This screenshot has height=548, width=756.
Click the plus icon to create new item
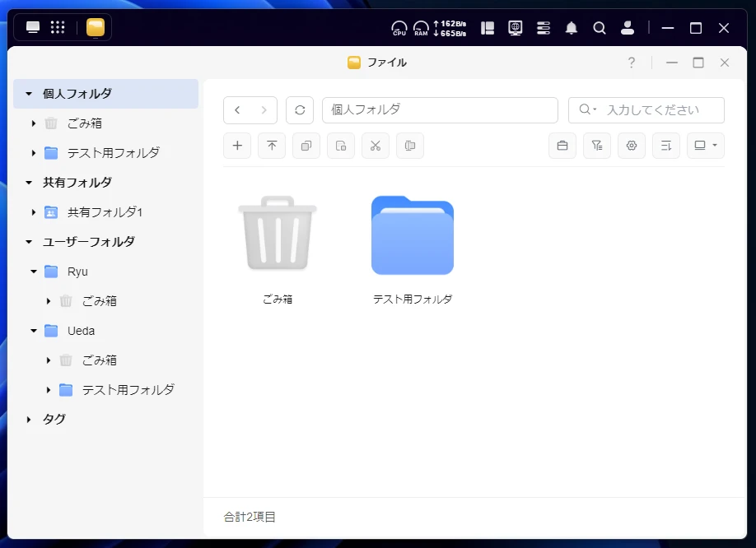[x=237, y=146]
